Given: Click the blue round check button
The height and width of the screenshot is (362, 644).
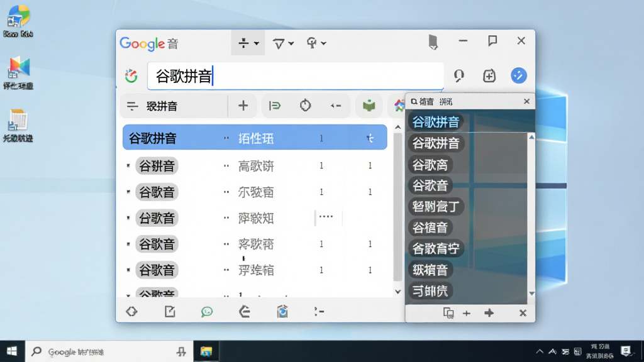Looking at the screenshot, I should tap(519, 75).
